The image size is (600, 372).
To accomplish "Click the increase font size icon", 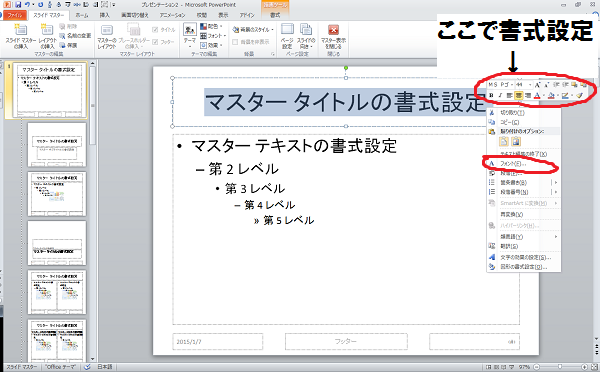I will (538, 85).
